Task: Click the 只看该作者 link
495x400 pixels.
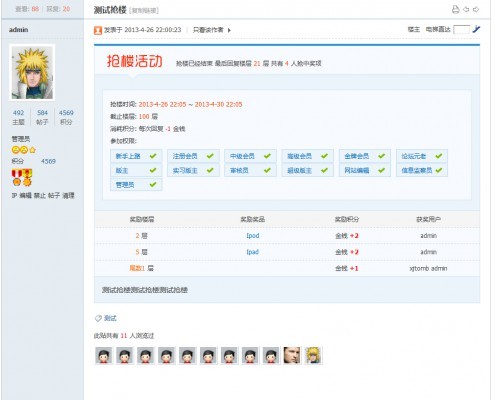Action: point(208,30)
